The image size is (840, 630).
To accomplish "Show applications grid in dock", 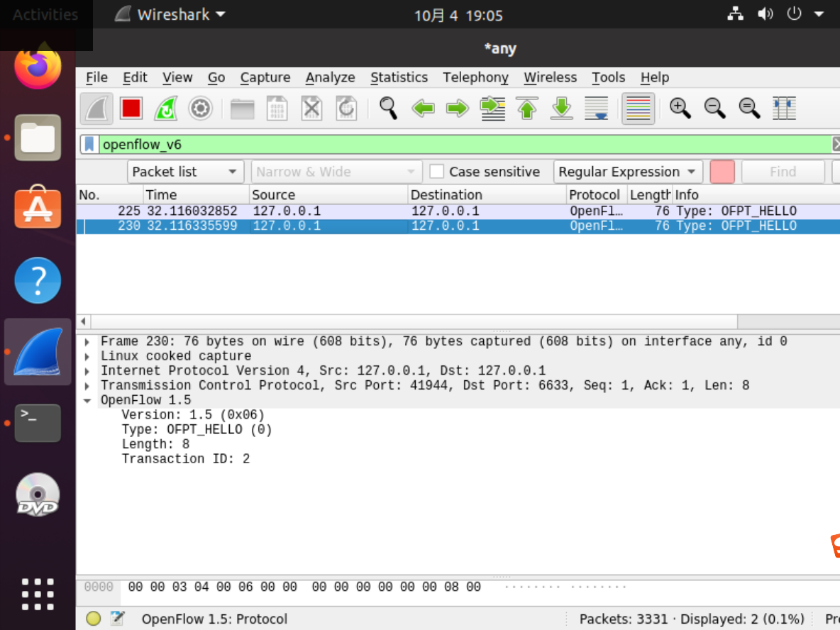I will click(x=38, y=594).
